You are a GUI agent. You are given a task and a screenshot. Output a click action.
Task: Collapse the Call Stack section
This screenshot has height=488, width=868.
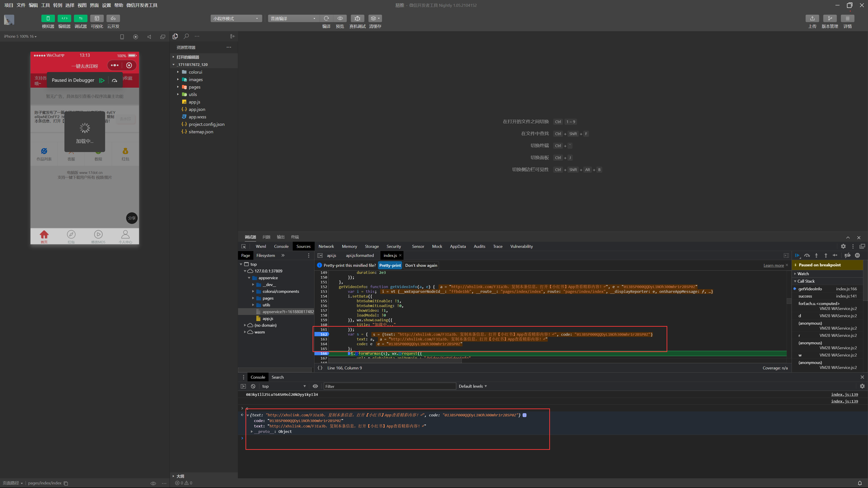[x=806, y=281]
